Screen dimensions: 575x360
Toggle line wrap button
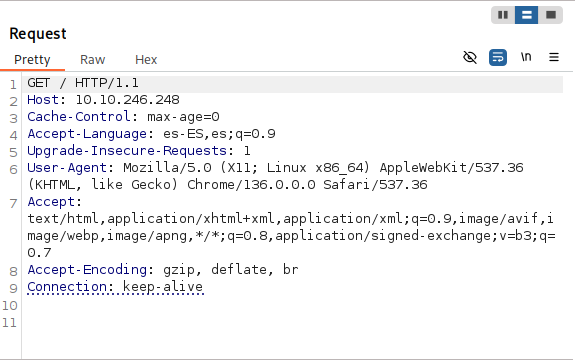point(498,57)
